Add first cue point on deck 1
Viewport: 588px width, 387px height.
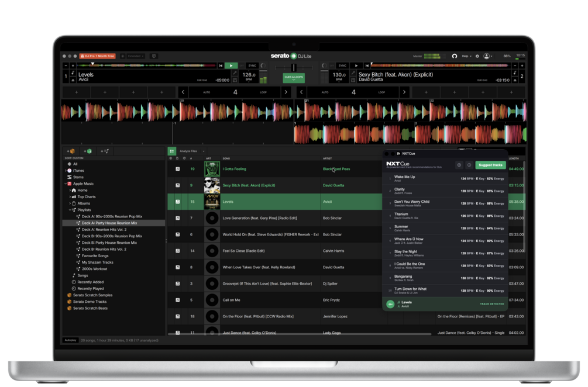[77, 92]
